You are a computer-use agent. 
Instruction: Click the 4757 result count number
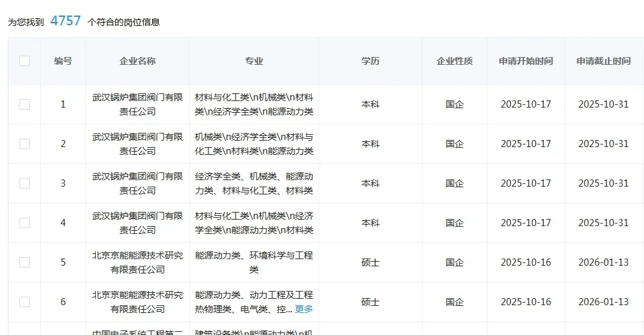pyautogui.click(x=65, y=21)
